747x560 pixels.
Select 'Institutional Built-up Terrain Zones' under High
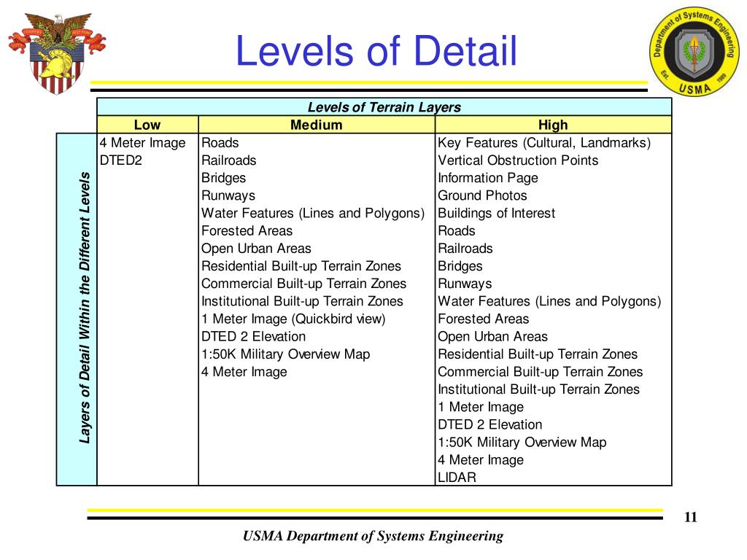(x=538, y=389)
